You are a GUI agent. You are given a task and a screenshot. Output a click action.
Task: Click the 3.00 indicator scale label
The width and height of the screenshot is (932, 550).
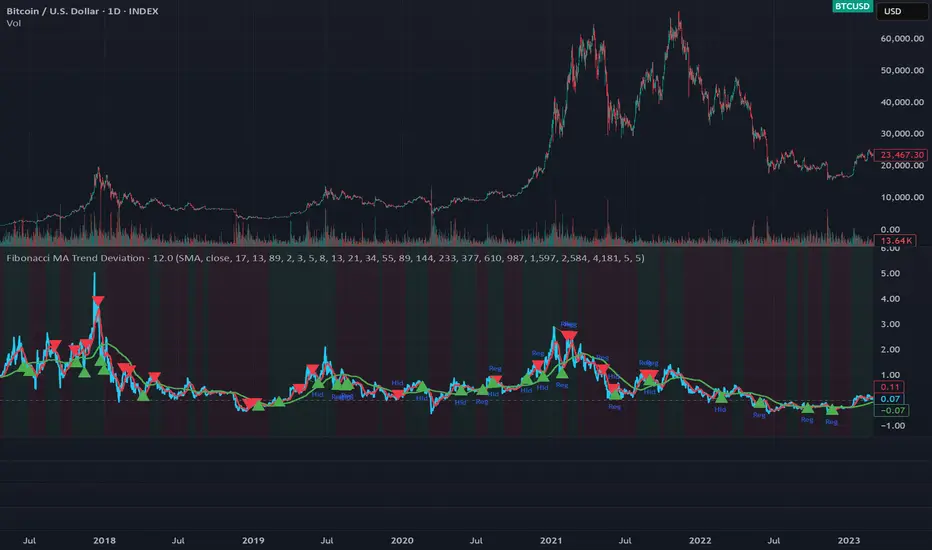point(890,324)
